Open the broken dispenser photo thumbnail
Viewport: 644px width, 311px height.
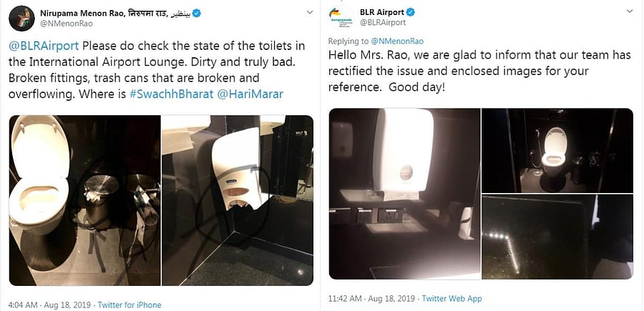click(x=238, y=200)
